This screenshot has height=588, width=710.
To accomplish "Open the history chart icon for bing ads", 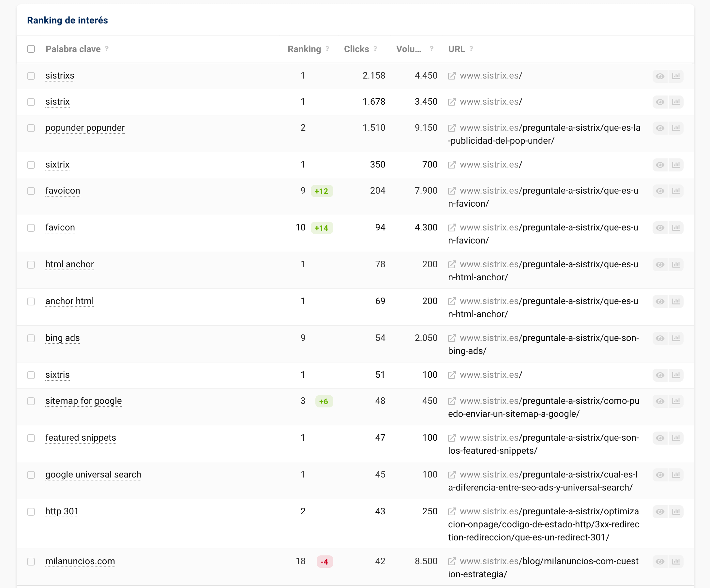I will pyautogui.click(x=676, y=338).
